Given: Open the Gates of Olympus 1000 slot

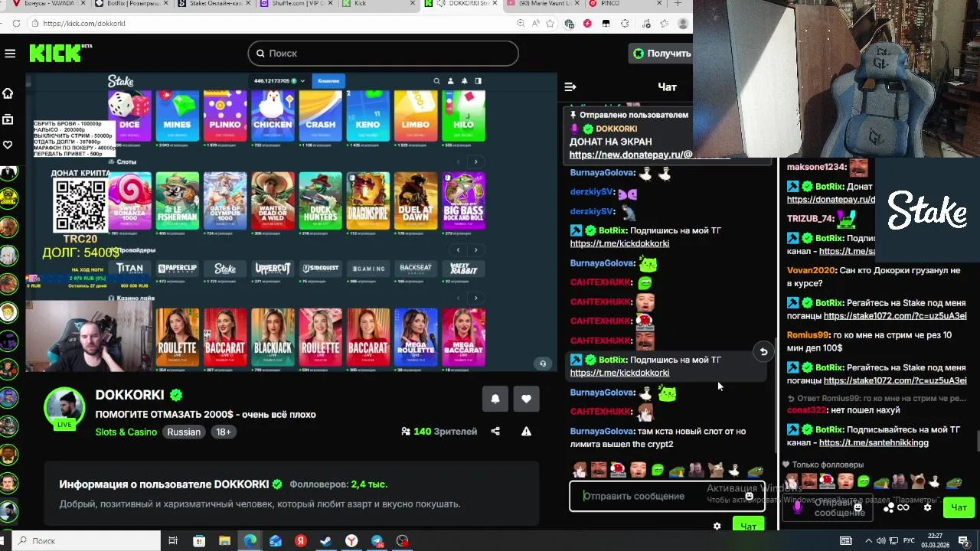Looking at the screenshot, I should 225,201.
